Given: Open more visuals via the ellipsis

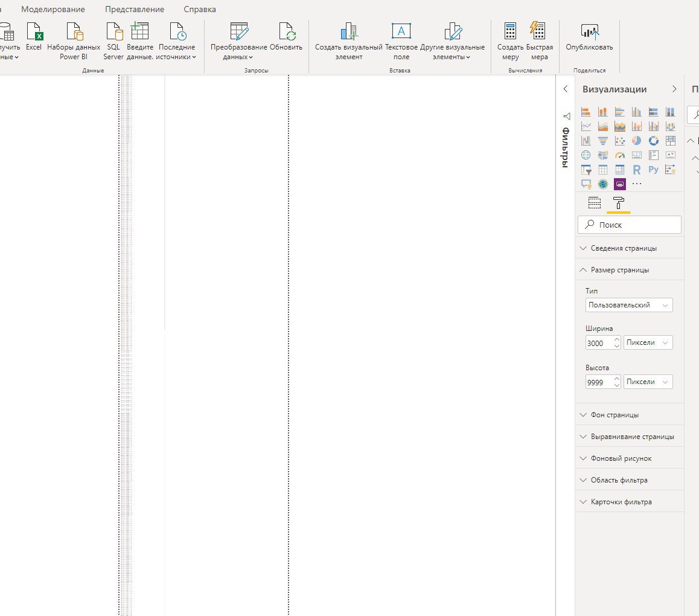Looking at the screenshot, I should (637, 184).
